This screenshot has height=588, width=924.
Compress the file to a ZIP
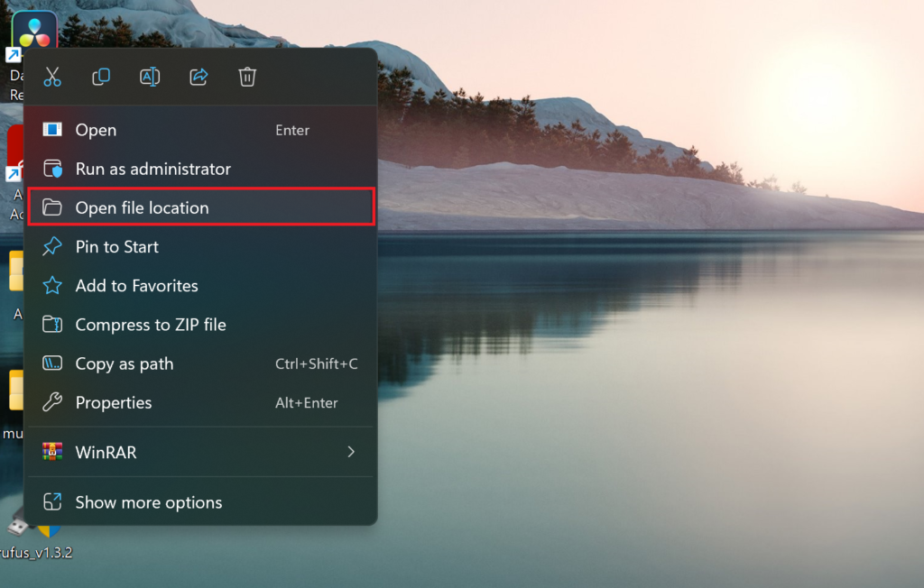[150, 325]
